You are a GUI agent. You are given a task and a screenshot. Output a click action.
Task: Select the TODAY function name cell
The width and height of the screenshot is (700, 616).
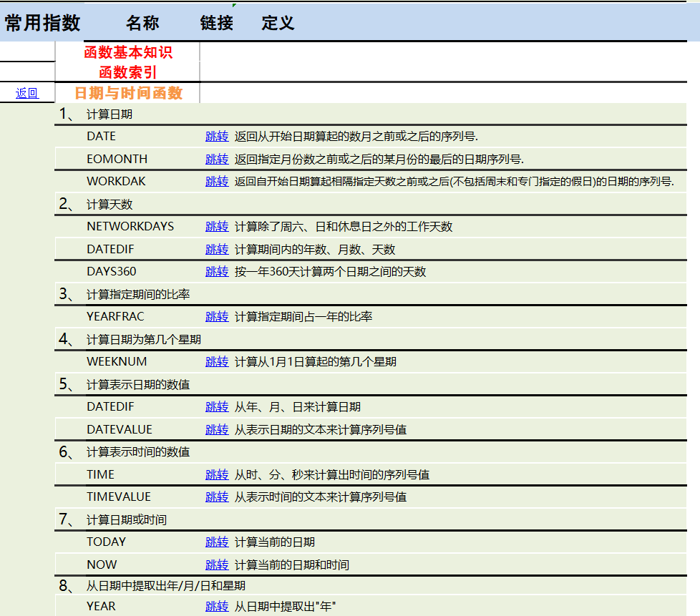[x=106, y=542]
